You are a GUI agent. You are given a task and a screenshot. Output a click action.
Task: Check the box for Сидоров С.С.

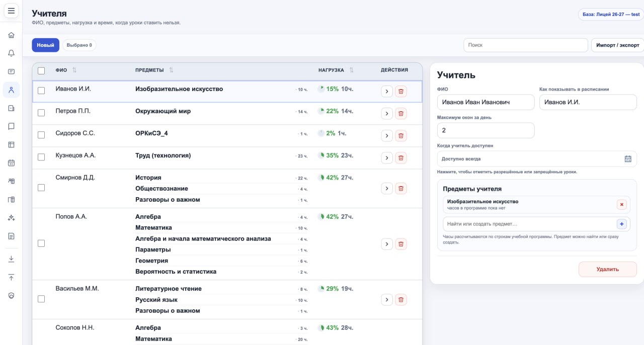pyautogui.click(x=41, y=135)
